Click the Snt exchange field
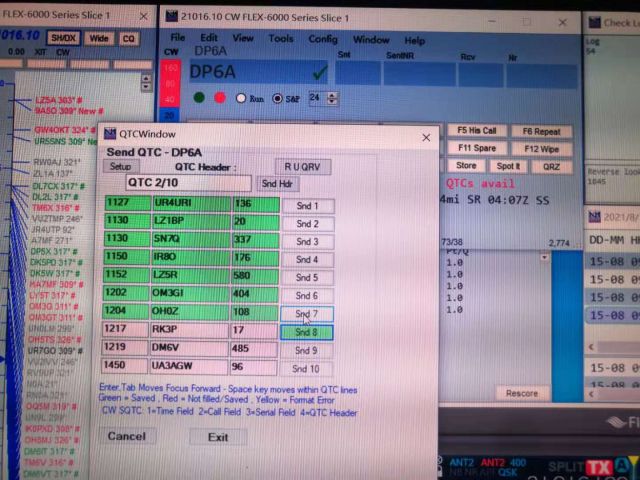 coord(358,73)
